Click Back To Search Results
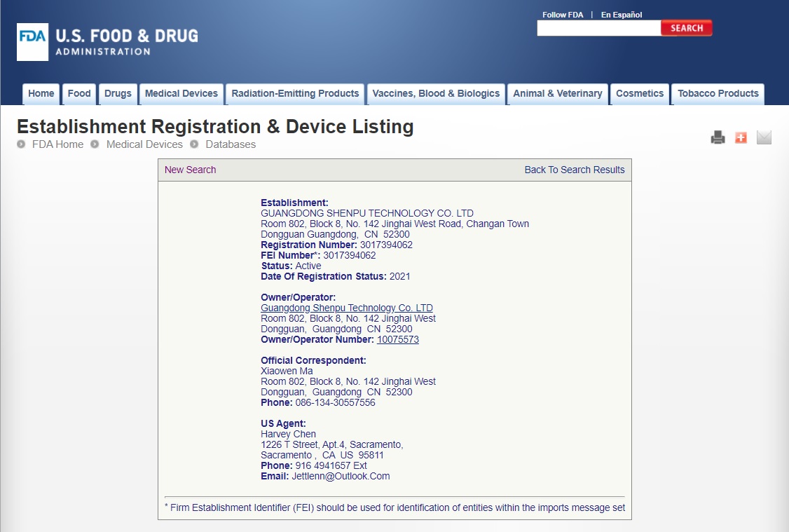Screen dimensions: 789x532 point(575,170)
